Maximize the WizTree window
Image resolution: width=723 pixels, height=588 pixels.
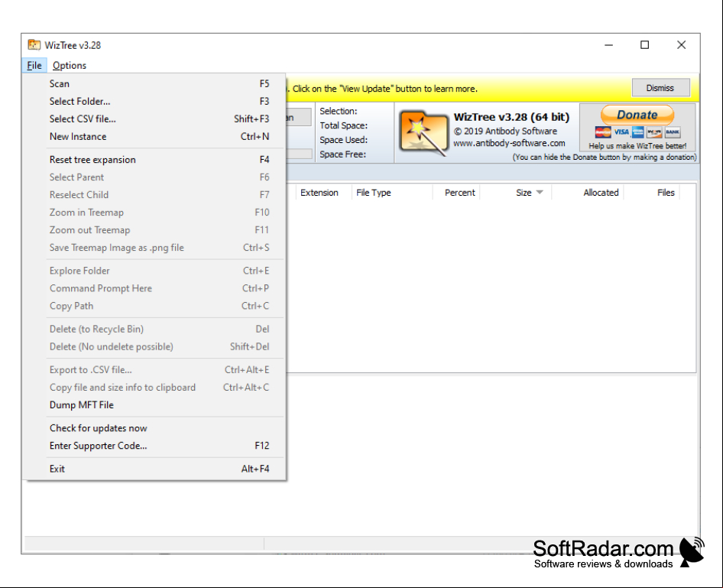(x=644, y=45)
